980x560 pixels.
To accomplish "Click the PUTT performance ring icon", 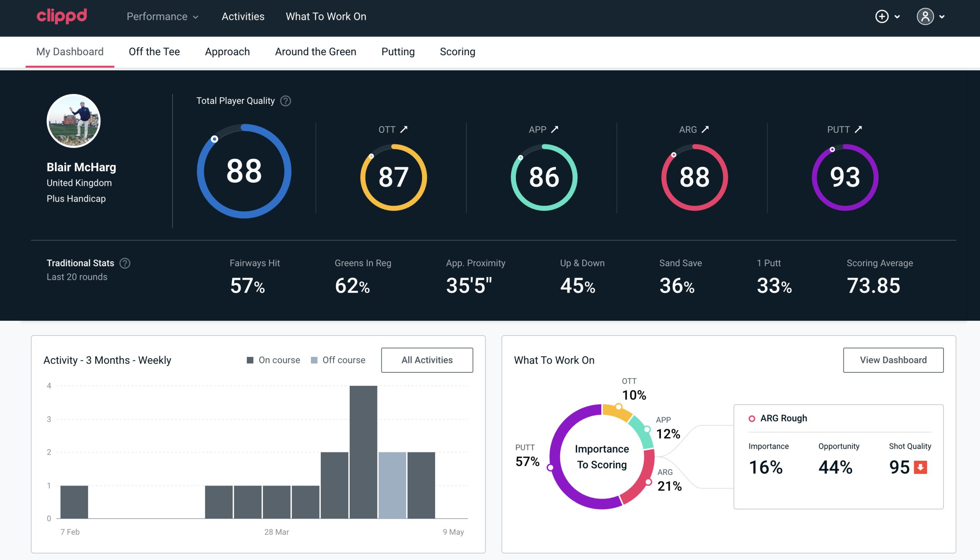I will point(844,176).
